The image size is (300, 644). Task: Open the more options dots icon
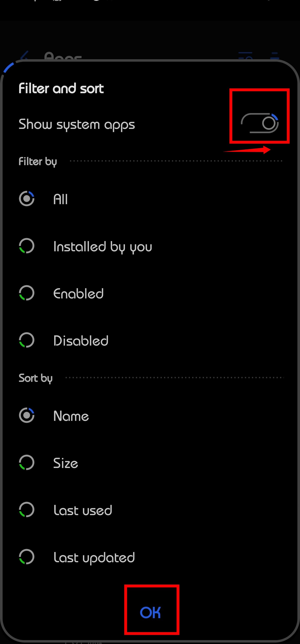[275, 56]
